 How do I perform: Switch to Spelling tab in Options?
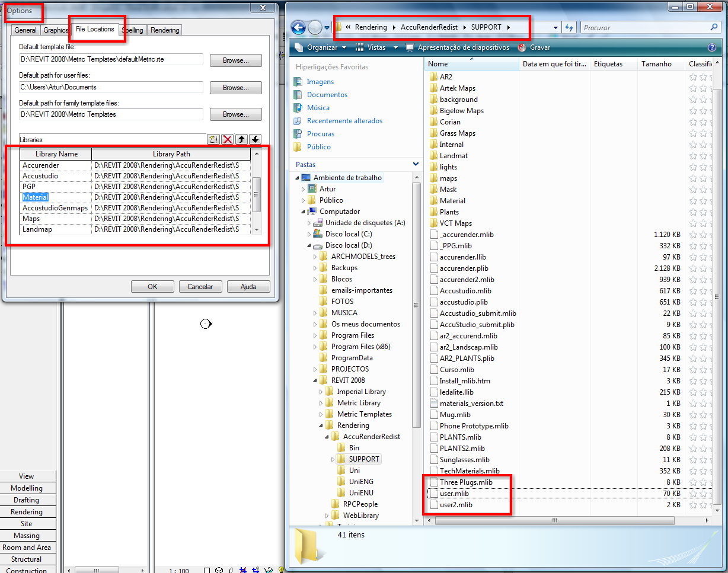(132, 30)
